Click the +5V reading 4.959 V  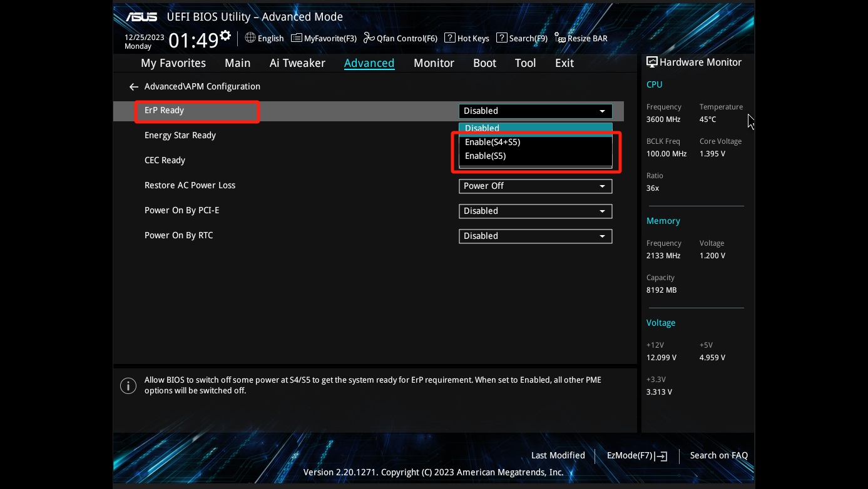coord(713,357)
